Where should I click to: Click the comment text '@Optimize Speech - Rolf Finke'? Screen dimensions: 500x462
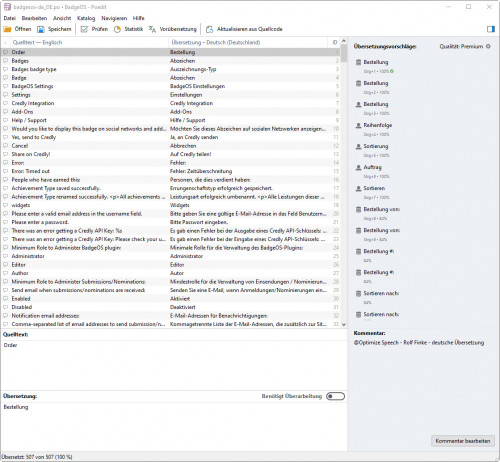pos(391,343)
